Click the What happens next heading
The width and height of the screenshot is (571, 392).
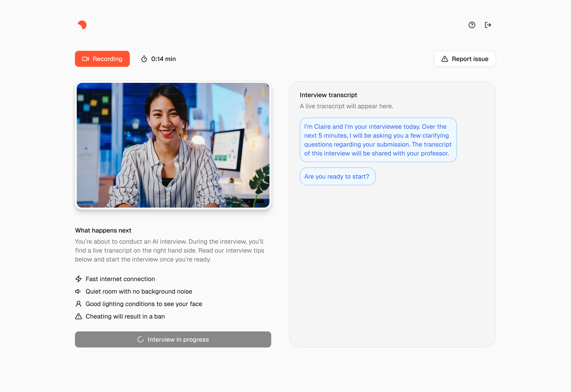pos(103,230)
